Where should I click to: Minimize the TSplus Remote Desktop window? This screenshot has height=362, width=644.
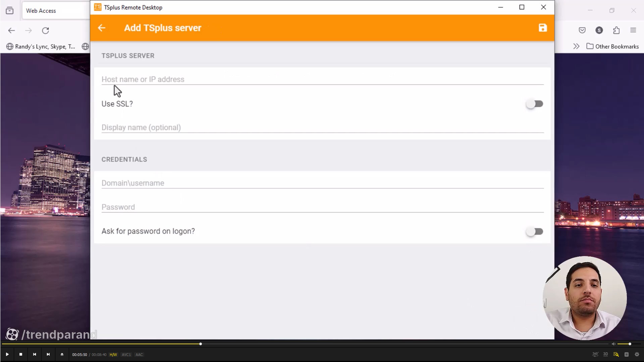pos(500,7)
